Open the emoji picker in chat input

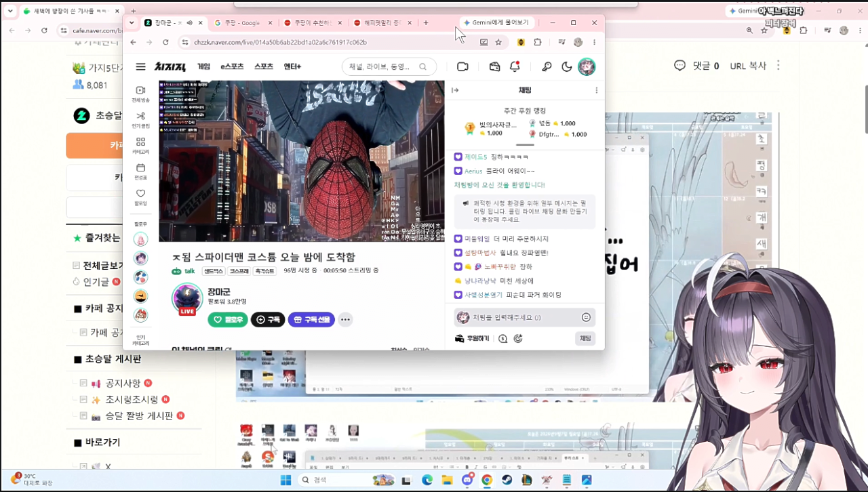[586, 317]
